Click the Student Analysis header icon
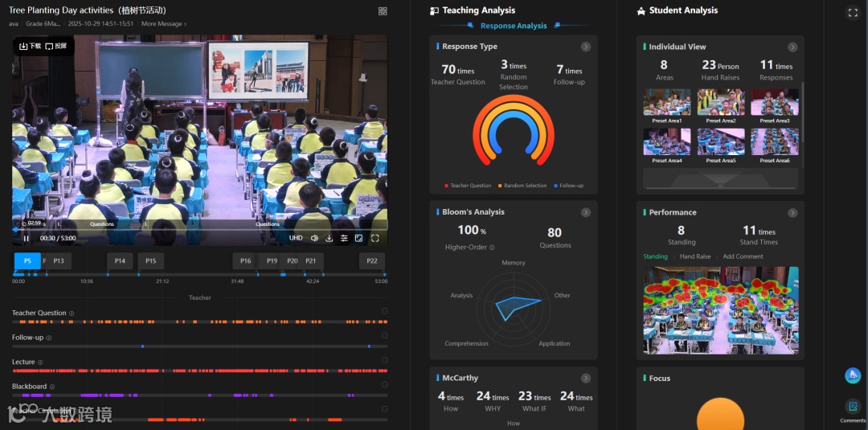868x430 pixels. point(641,10)
